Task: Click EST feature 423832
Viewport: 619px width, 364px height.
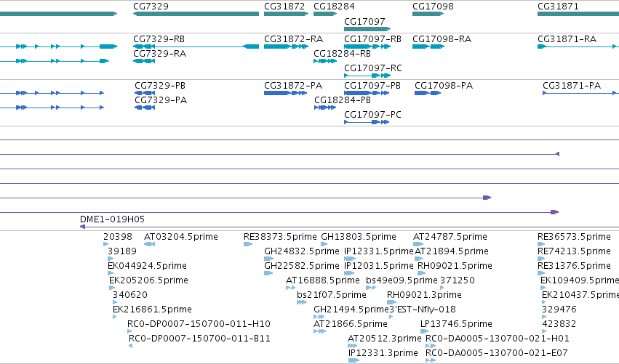Action: coord(544,331)
